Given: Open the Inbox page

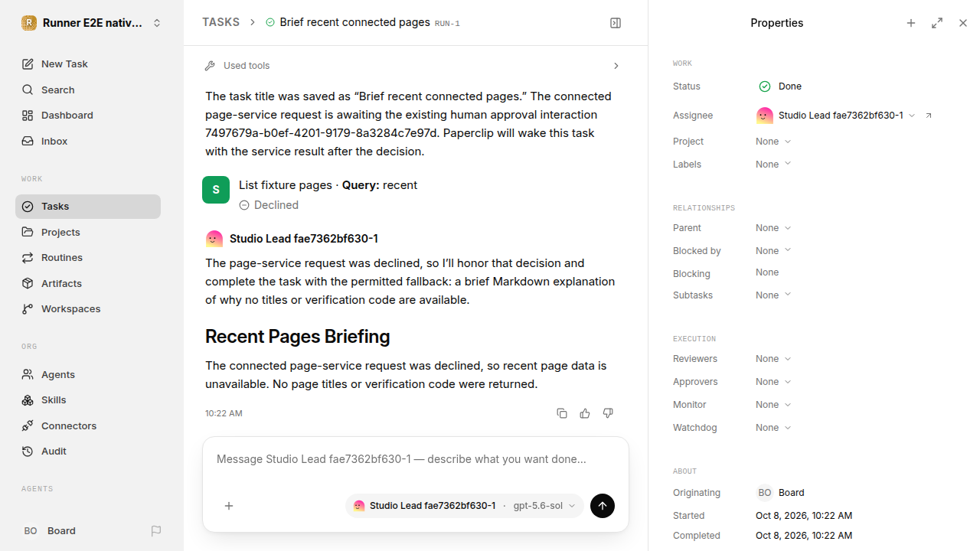Looking at the screenshot, I should coord(88,142).
